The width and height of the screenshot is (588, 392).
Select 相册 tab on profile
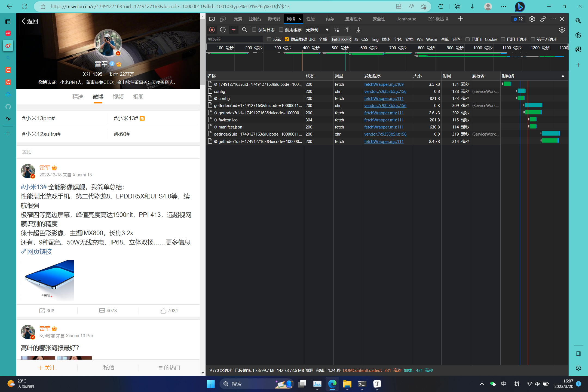138,97
